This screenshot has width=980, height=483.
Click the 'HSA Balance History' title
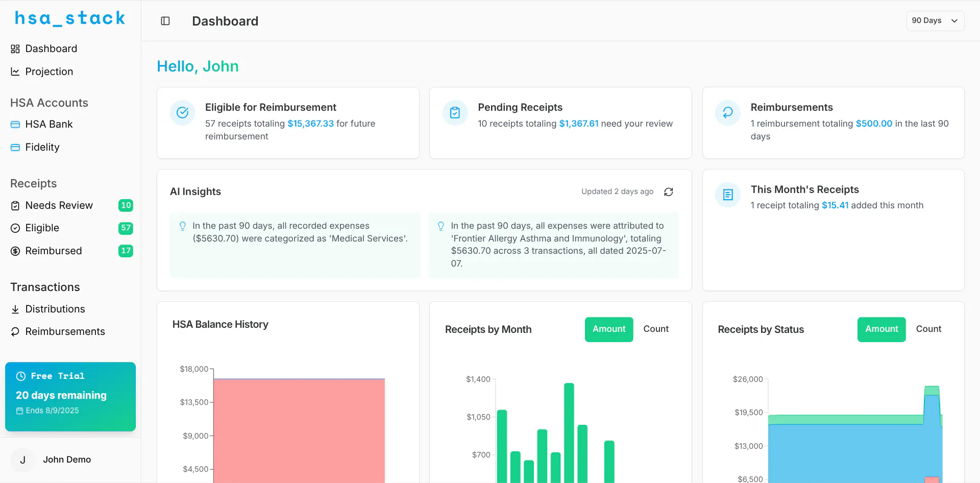(x=220, y=325)
